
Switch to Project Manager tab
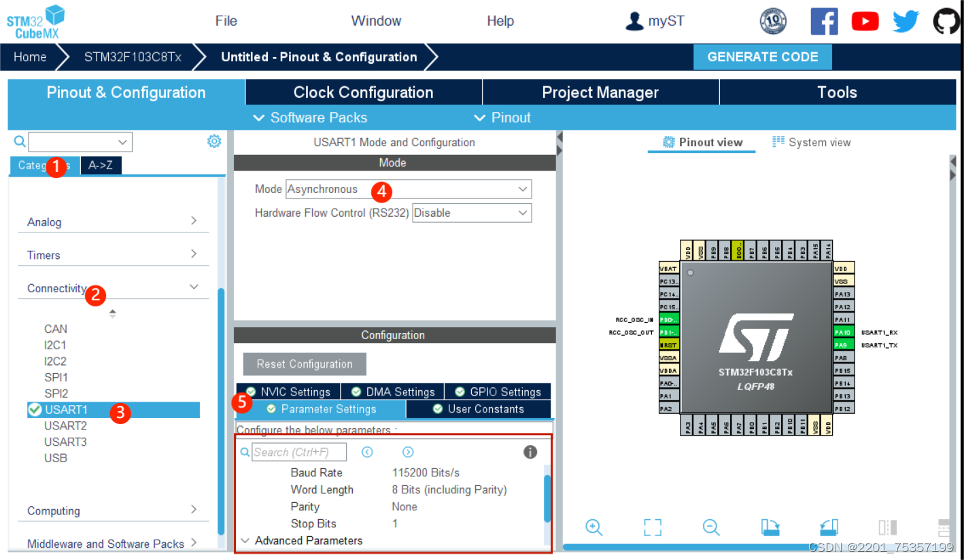pos(600,92)
